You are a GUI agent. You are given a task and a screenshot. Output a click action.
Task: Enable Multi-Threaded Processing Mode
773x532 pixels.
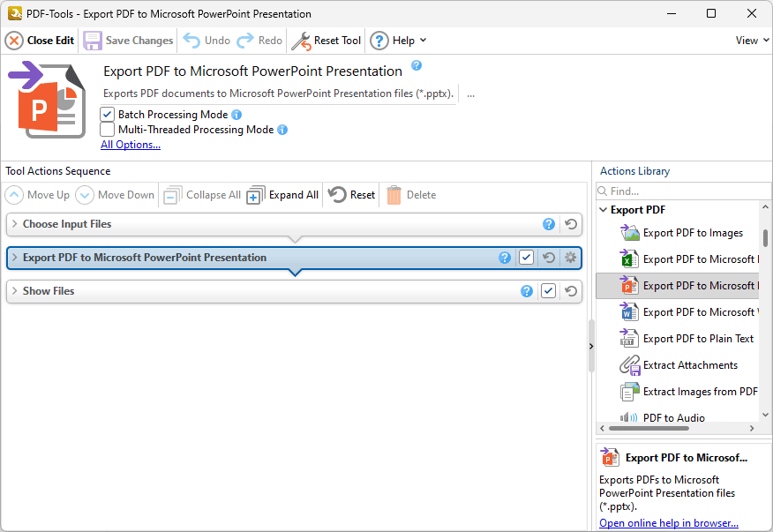[x=107, y=130]
